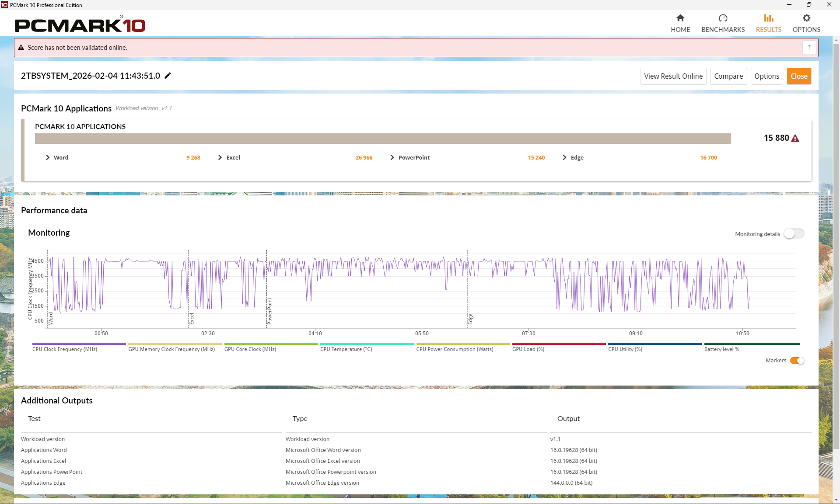840x504 pixels.
Task: Click warning icon in validation banner
Action: pos(21,48)
